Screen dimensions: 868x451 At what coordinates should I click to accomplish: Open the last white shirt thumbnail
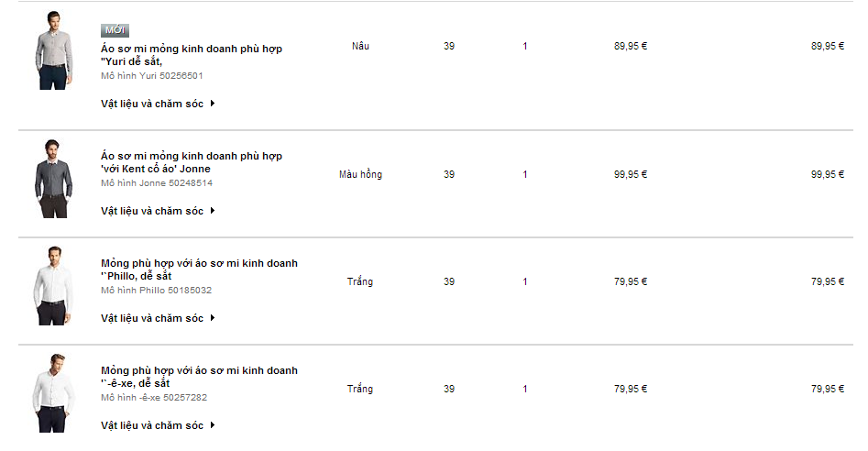54,393
